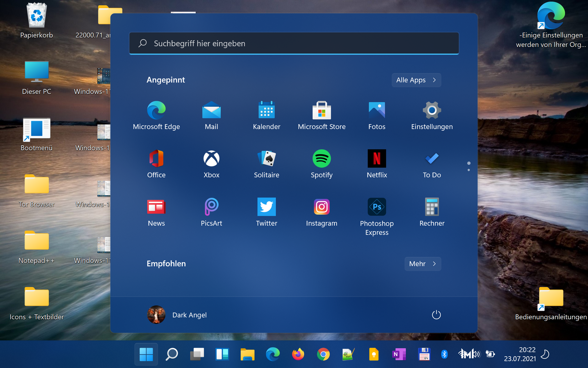Open taskbar Search magnifier

171,354
